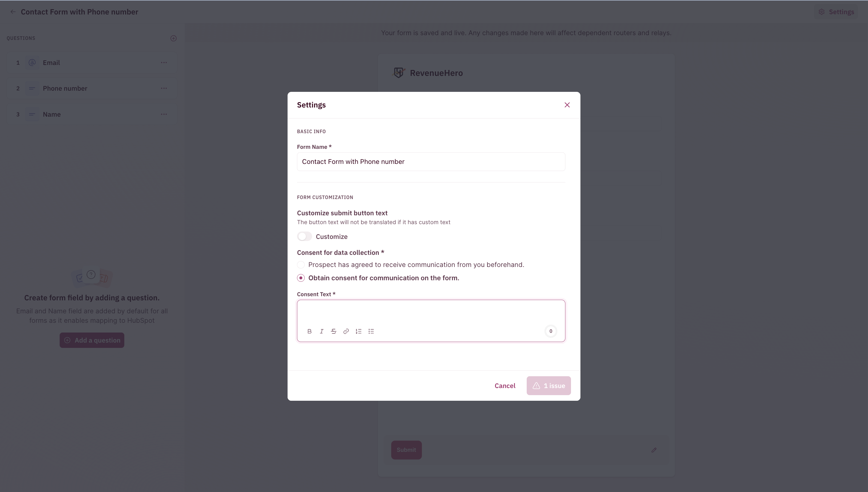Select the Phone number question item
Screen dimensions: 868x492
[92, 88]
